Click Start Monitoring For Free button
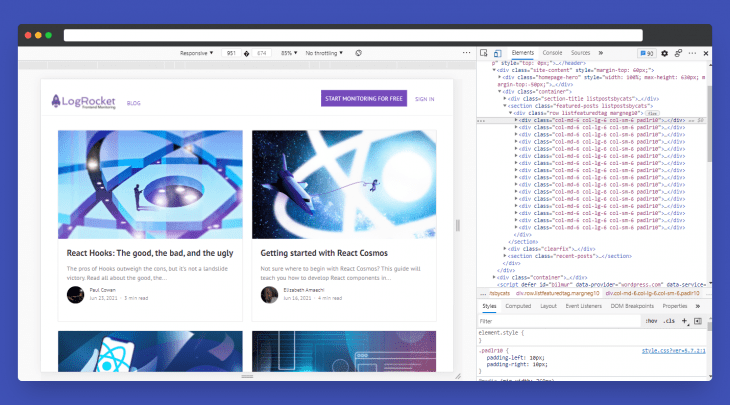This screenshot has height=405, width=730. [x=364, y=98]
